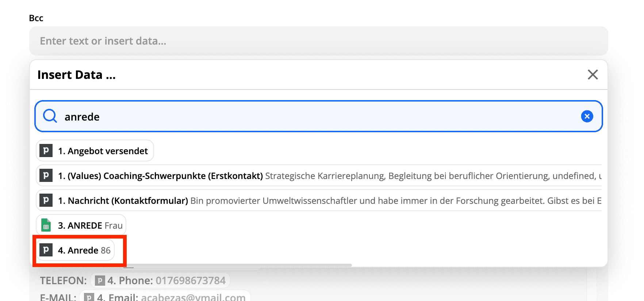Click the 4. Phone 017698673784 pill
The image size is (644, 301).
160,281
